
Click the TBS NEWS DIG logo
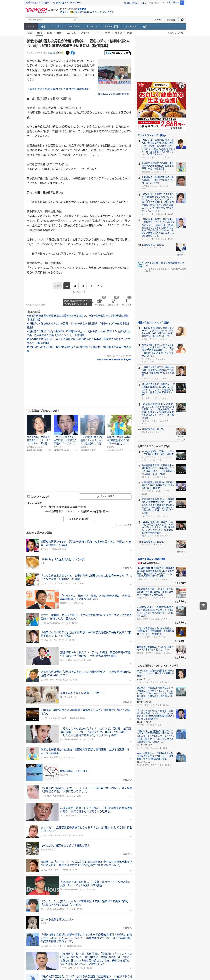117,53
